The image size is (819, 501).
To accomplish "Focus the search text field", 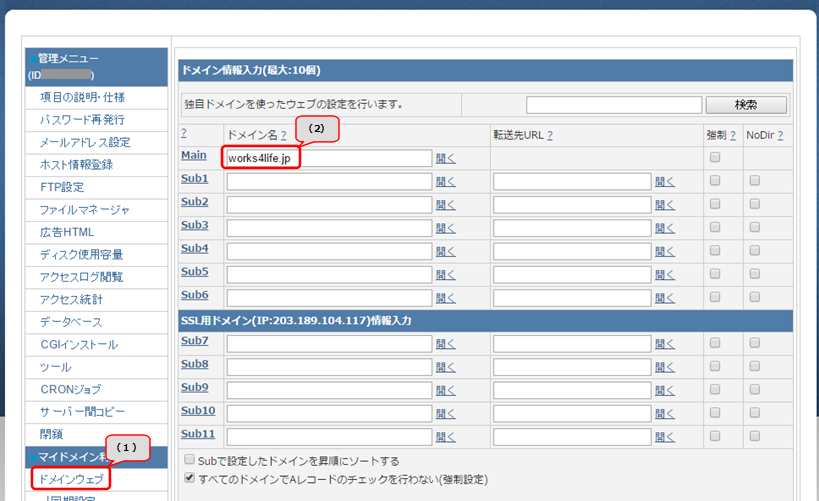I will click(614, 105).
